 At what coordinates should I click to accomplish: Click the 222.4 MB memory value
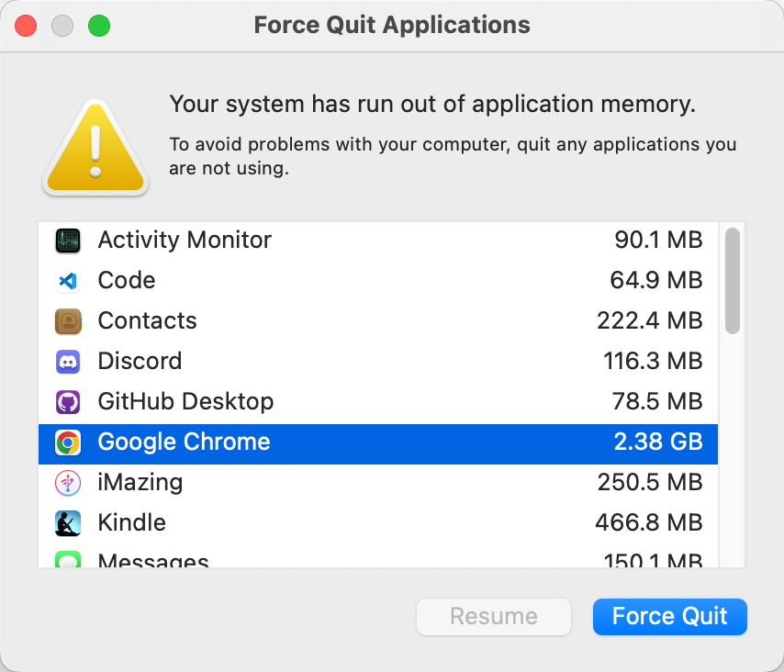tap(650, 321)
